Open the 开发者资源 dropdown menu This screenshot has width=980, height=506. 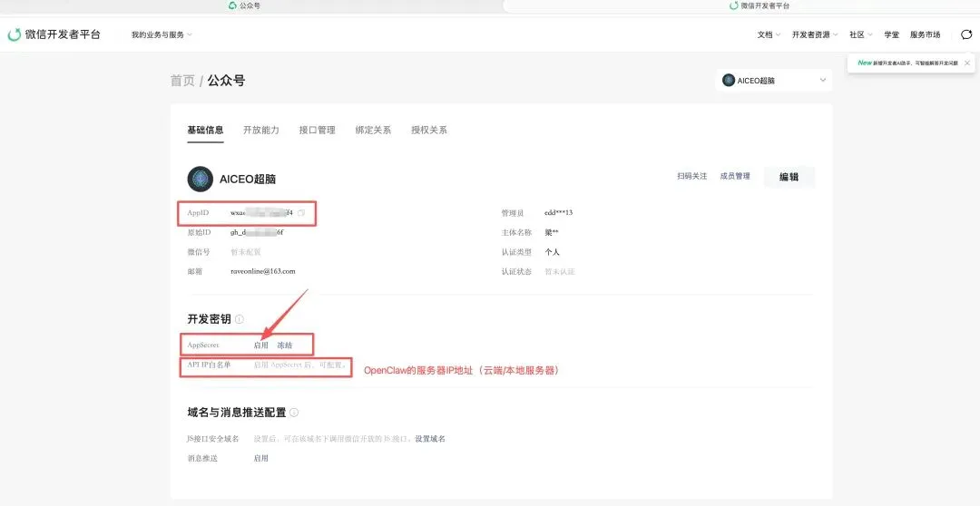click(815, 35)
